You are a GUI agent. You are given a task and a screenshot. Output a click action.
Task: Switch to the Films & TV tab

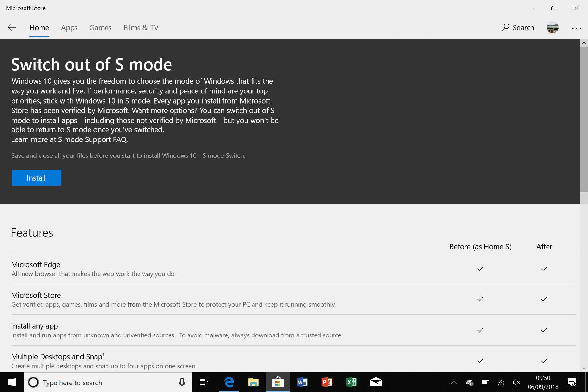[141, 28]
